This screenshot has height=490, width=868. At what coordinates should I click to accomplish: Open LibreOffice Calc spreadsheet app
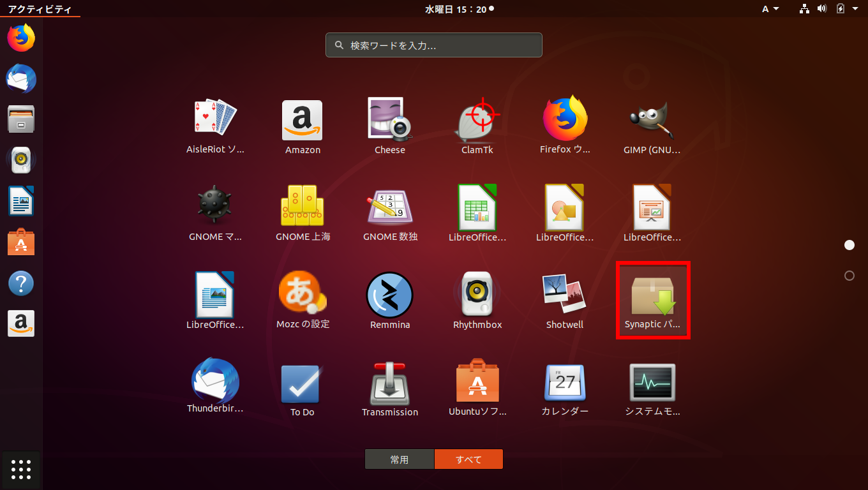[x=477, y=214]
